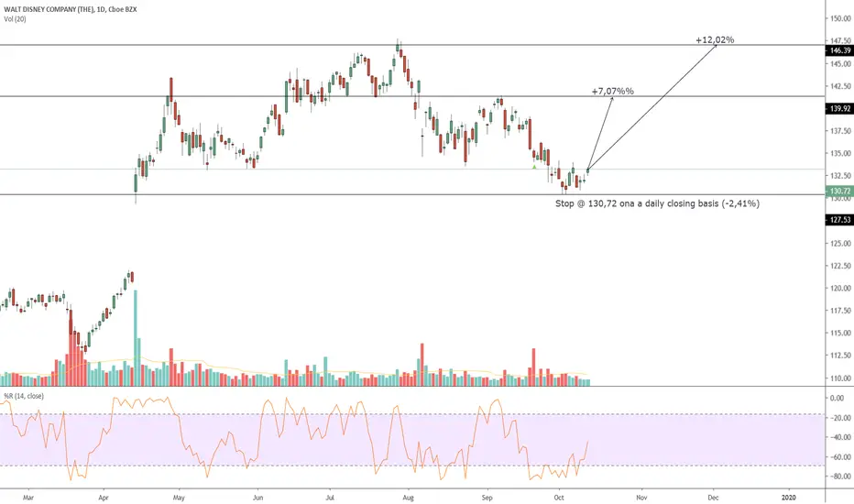Select the Stop @ 130,72 annotation text
854x504 pixels.
tap(657, 203)
